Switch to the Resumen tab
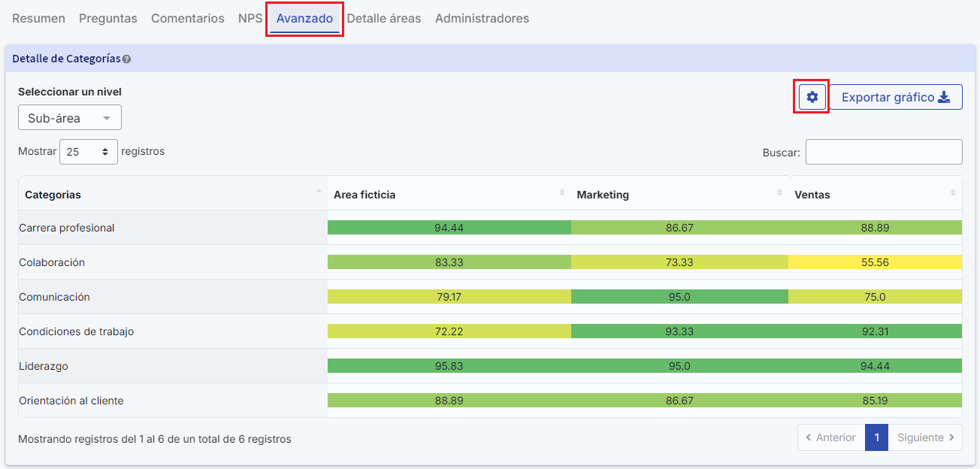 tap(38, 18)
